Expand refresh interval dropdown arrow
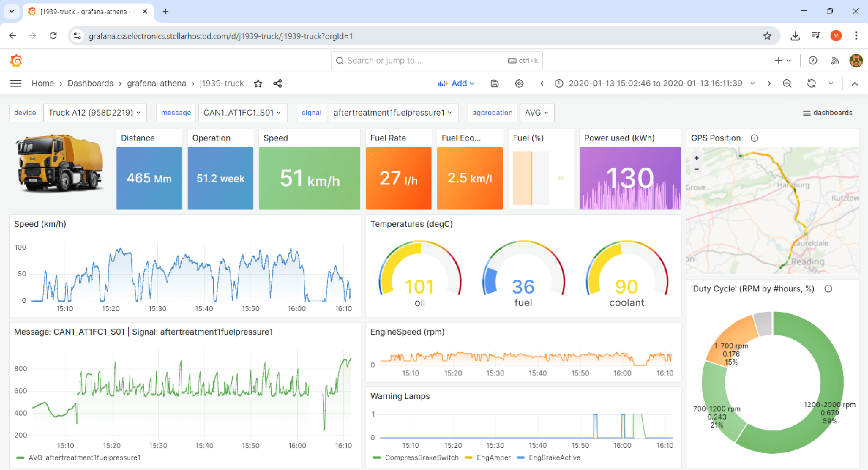The image size is (868, 470). coord(831,84)
